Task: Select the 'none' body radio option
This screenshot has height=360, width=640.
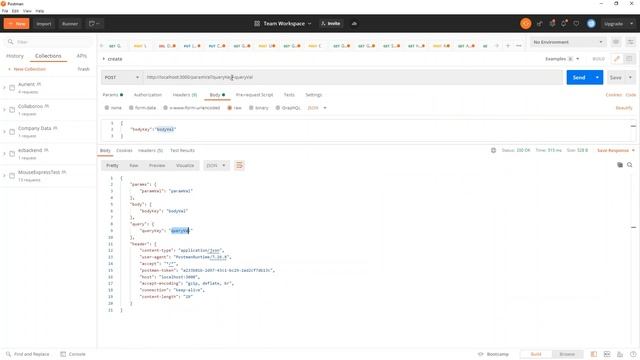Action: 107,108
